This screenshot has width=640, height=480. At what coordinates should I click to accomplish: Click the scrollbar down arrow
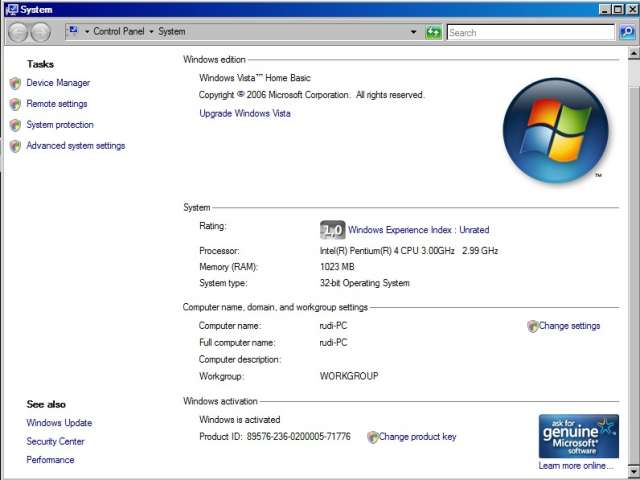(633, 472)
